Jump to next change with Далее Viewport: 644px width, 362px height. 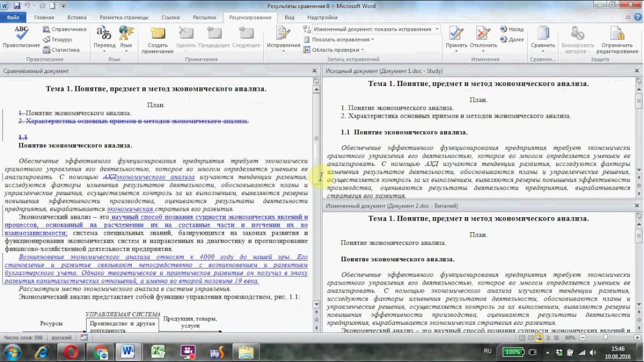tap(512, 39)
